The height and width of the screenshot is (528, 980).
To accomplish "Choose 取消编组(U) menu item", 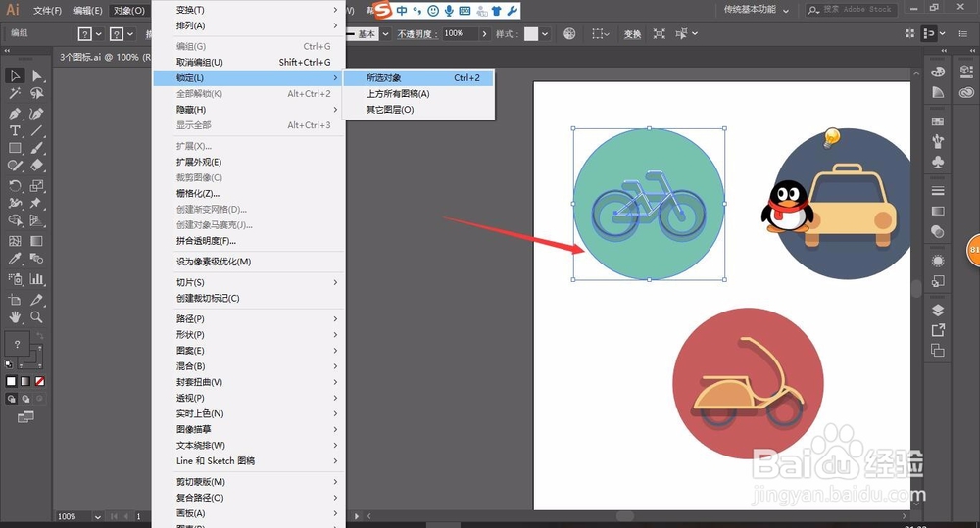I will click(x=249, y=62).
